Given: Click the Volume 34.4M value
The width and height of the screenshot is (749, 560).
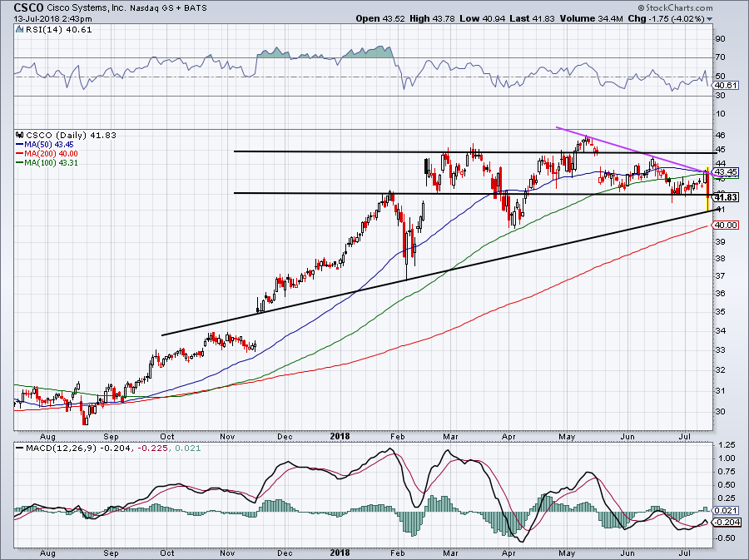Looking at the screenshot, I should [x=592, y=19].
